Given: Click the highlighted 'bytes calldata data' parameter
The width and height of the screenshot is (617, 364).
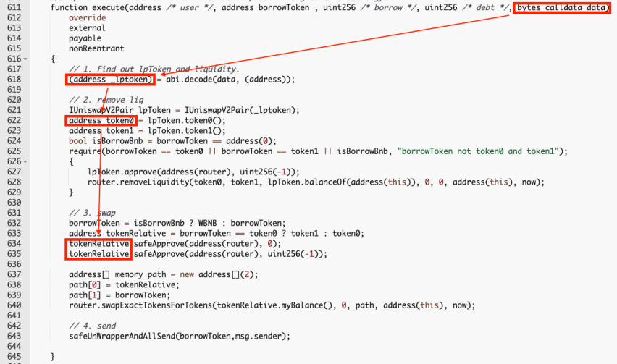Looking at the screenshot, I should (561, 8).
